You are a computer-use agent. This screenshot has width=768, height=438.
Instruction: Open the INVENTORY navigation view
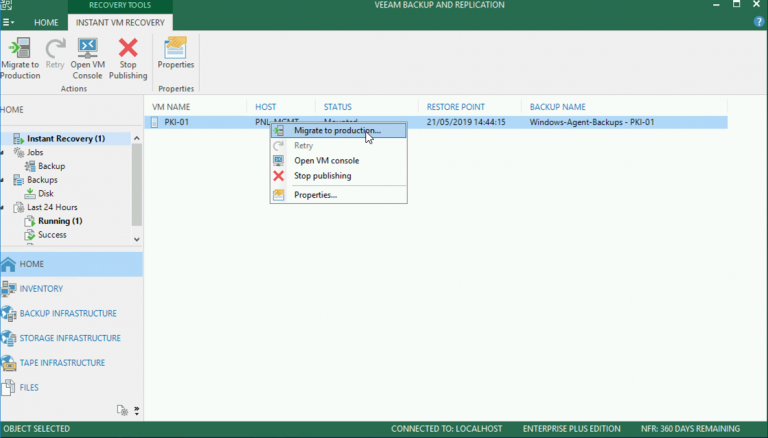71,289
